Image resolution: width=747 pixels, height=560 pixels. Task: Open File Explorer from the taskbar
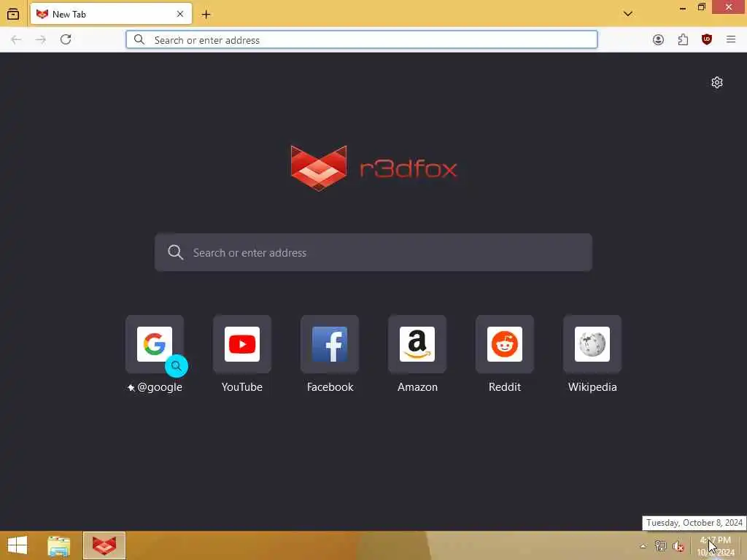pyautogui.click(x=58, y=545)
